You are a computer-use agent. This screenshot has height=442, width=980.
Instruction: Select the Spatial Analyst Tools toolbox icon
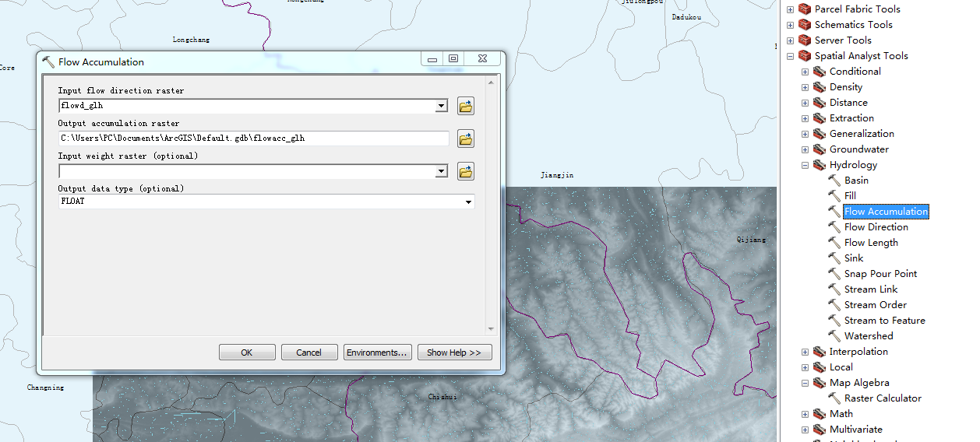[x=805, y=56]
